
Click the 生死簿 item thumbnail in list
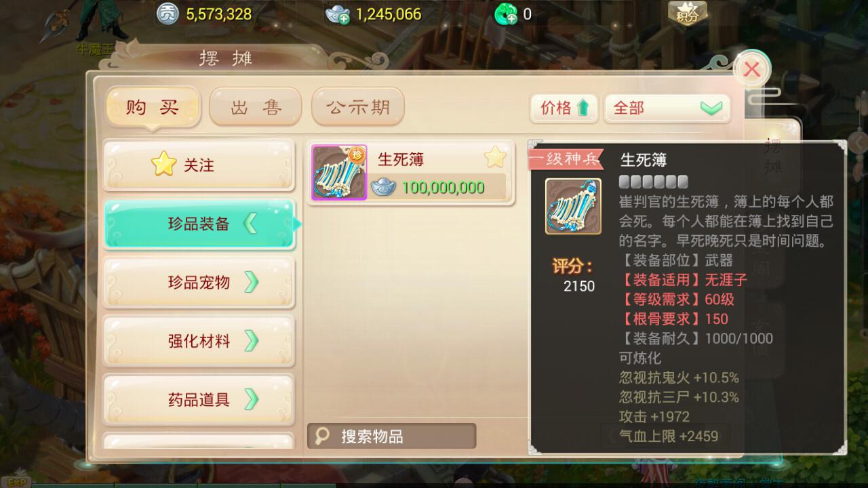pyautogui.click(x=339, y=173)
